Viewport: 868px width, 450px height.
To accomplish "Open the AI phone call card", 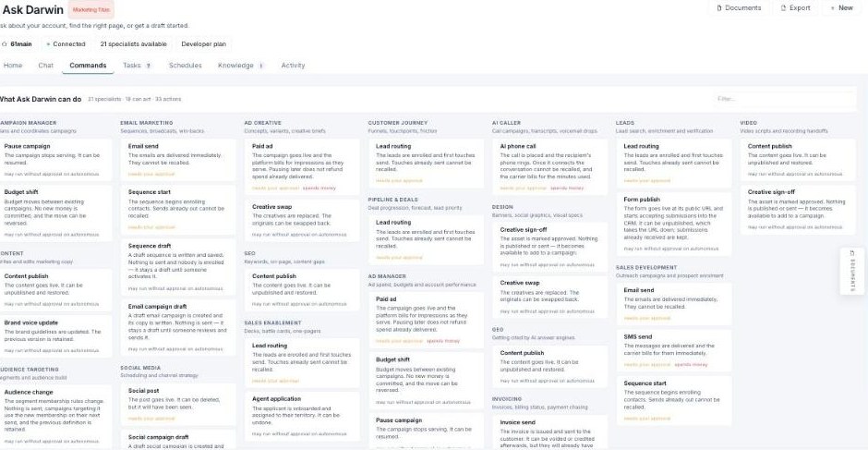I will pos(549,167).
